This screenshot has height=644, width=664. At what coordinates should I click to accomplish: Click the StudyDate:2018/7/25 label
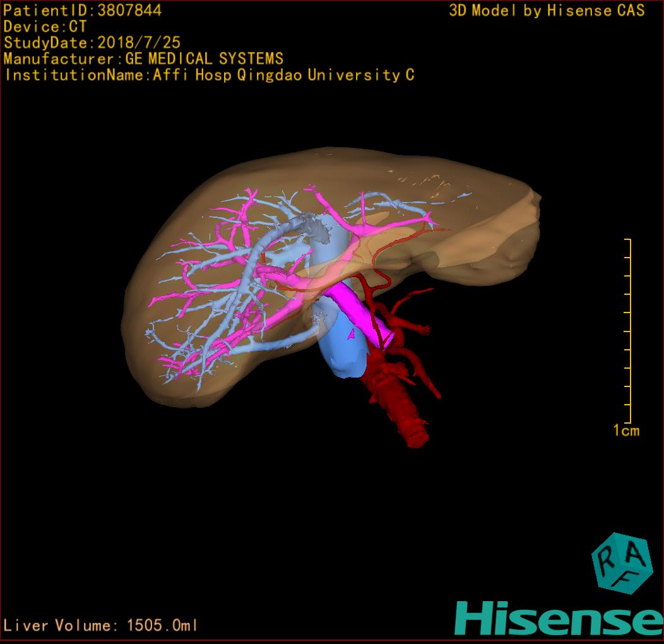click(92, 43)
